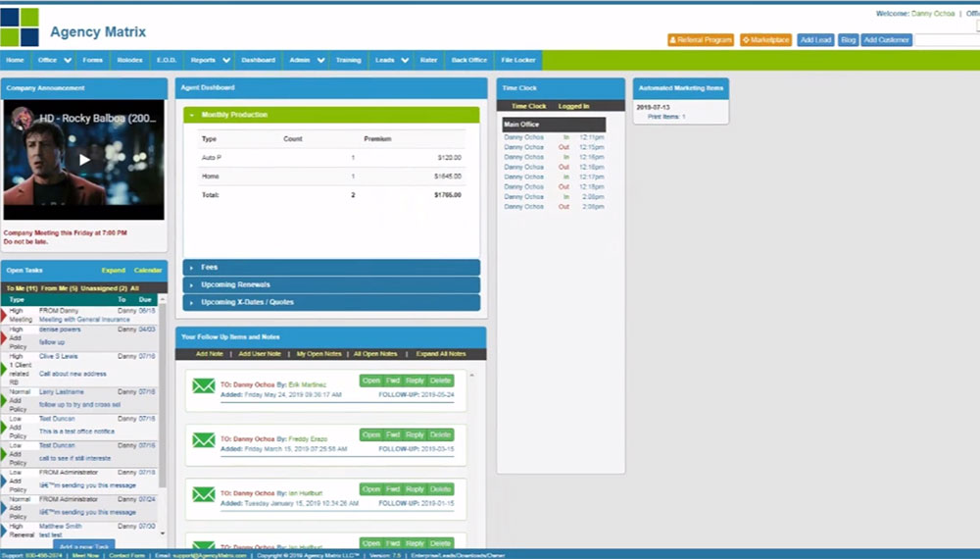Click the YouTube channel avatar on video
This screenshot has width=980, height=559.
22,119
